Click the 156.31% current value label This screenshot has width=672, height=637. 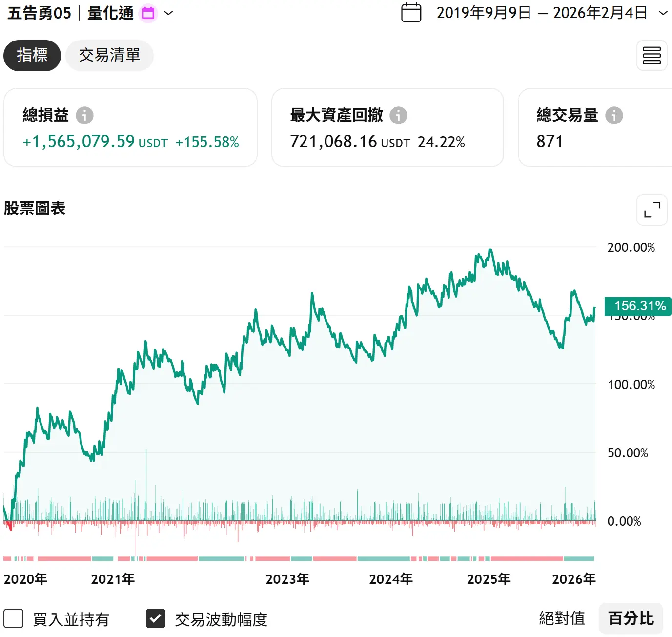[x=639, y=306]
